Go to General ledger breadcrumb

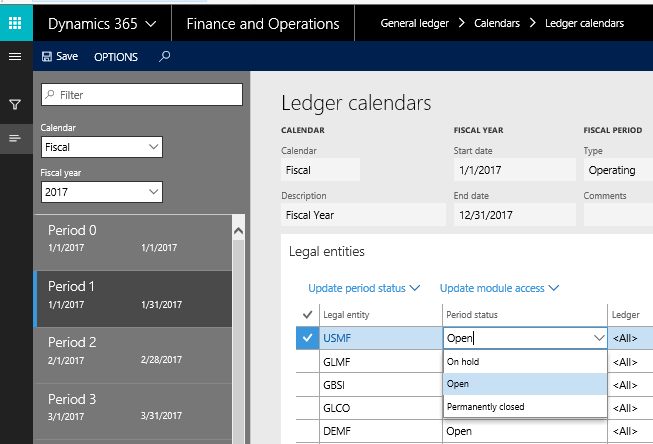[414, 23]
